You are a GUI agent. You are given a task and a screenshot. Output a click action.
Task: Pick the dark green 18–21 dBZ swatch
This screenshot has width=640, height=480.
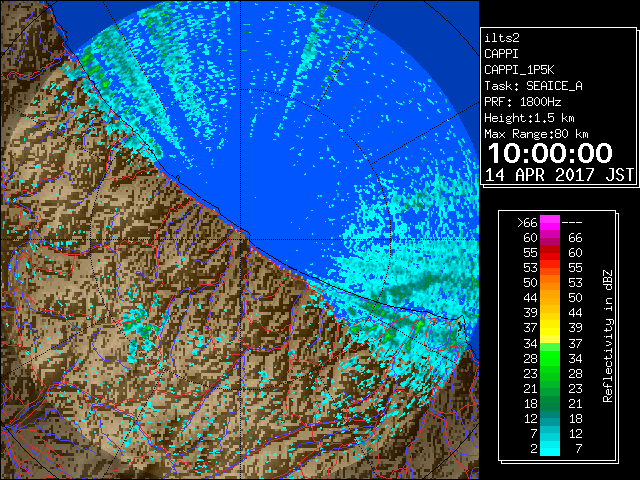(x=550, y=403)
